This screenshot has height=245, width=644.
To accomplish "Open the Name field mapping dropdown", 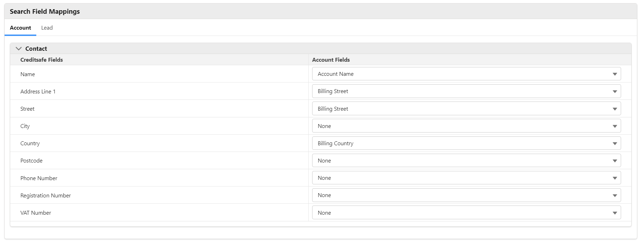I will tap(466, 74).
